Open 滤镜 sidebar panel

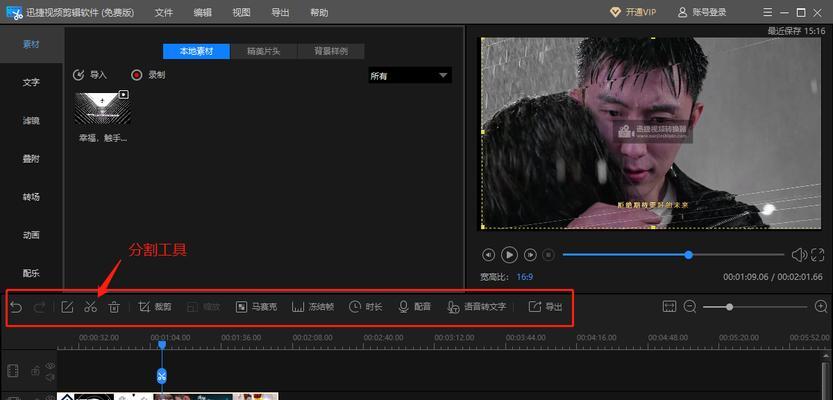31,121
